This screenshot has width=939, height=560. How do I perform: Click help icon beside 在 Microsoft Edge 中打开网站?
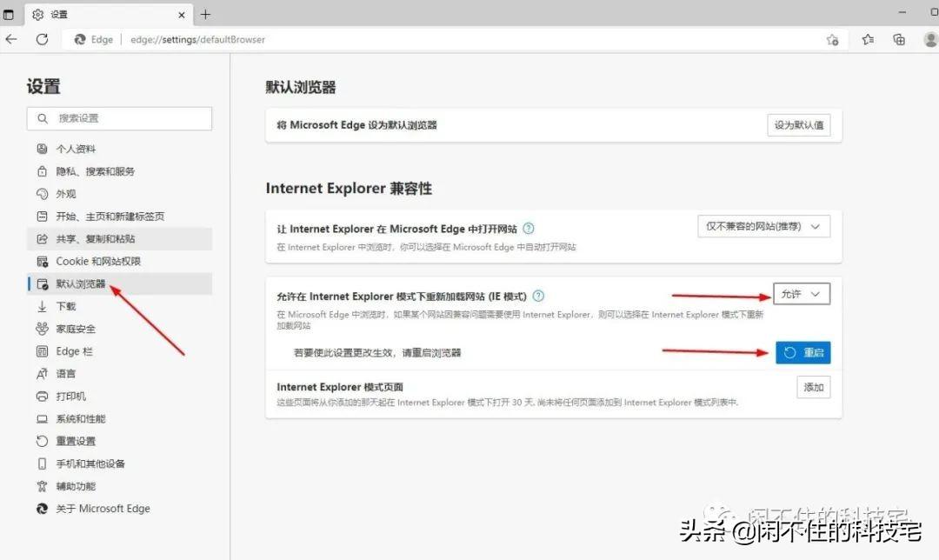pos(529,228)
